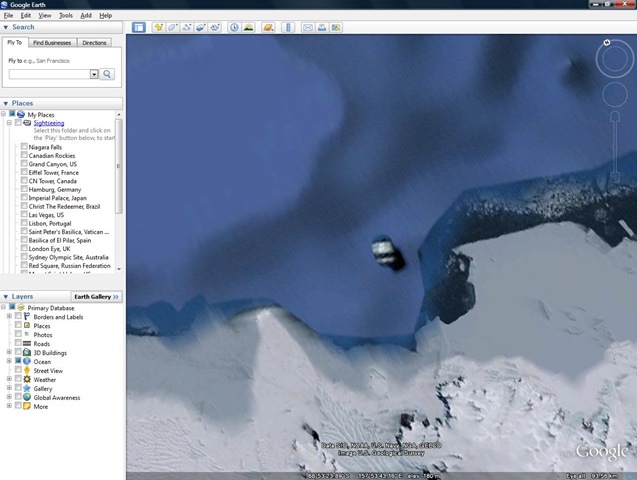The image size is (637, 480).
Task: Click the Email toolbar icon
Action: click(308, 28)
